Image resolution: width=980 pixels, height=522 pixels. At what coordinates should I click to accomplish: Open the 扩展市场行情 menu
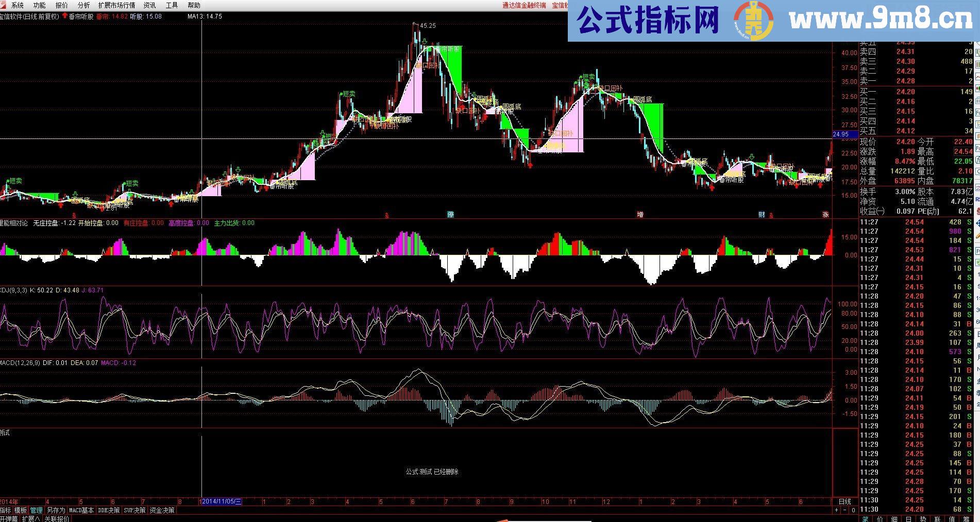116,5
